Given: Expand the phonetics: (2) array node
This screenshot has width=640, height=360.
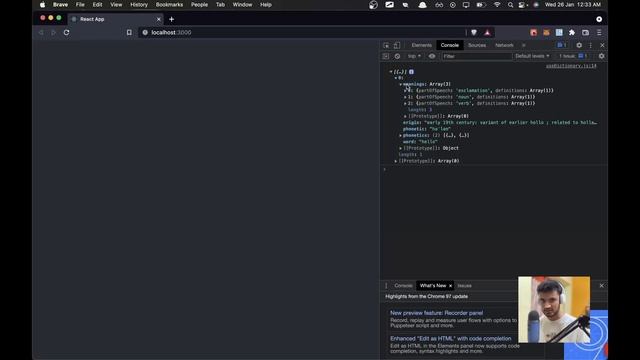Looking at the screenshot, I should [400, 136].
